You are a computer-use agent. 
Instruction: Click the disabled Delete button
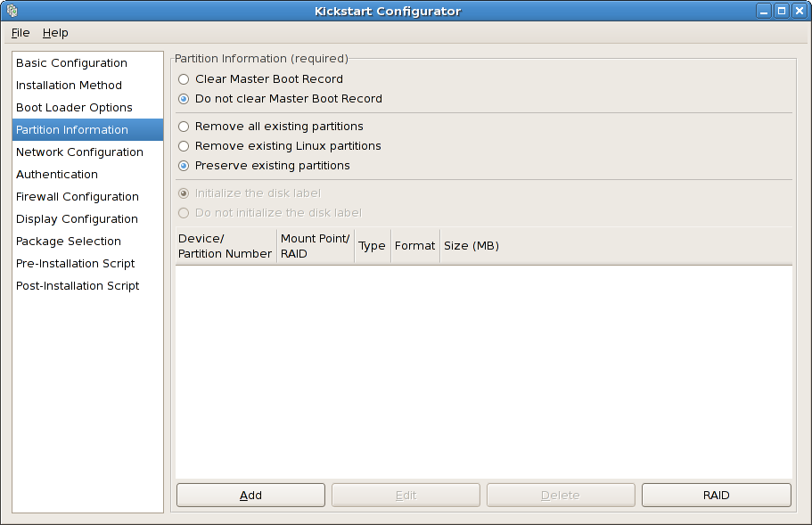pos(561,495)
